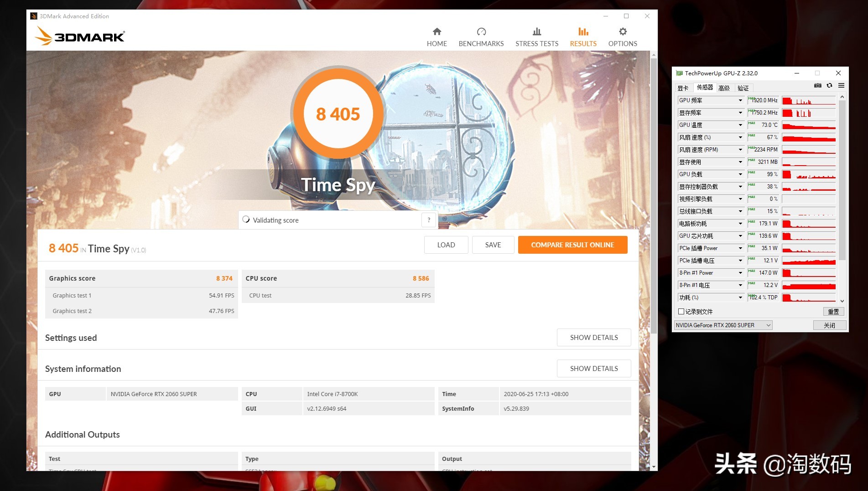
Task: Click the Graphics score value 8 374
Action: point(224,278)
